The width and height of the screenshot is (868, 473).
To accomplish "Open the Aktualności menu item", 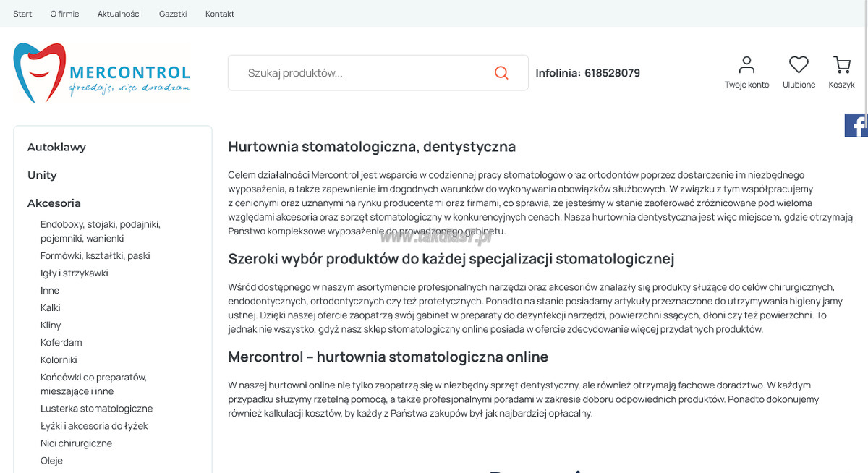I will (x=119, y=14).
